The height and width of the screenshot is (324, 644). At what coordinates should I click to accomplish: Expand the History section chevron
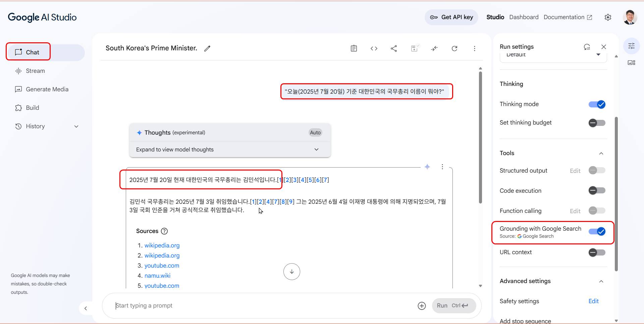(x=76, y=127)
